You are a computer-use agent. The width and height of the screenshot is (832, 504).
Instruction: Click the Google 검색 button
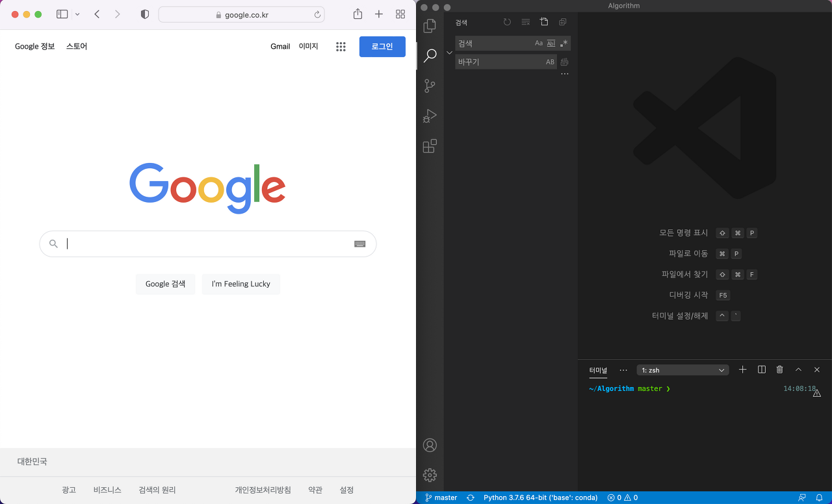click(166, 284)
